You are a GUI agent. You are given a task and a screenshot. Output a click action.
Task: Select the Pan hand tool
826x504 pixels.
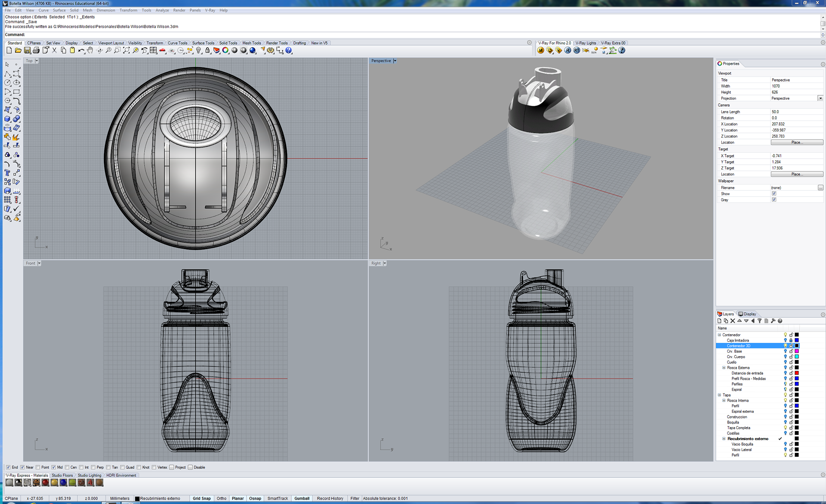[x=90, y=50]
